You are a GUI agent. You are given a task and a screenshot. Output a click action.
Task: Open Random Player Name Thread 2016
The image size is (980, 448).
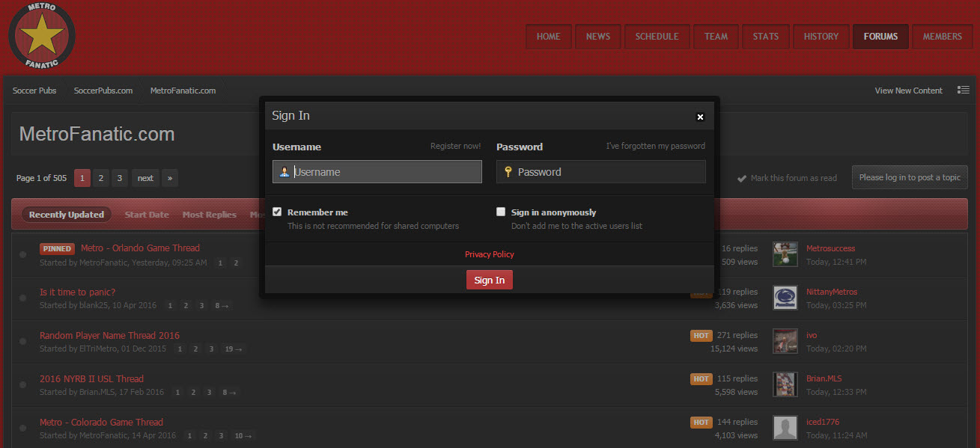(109, 335)
